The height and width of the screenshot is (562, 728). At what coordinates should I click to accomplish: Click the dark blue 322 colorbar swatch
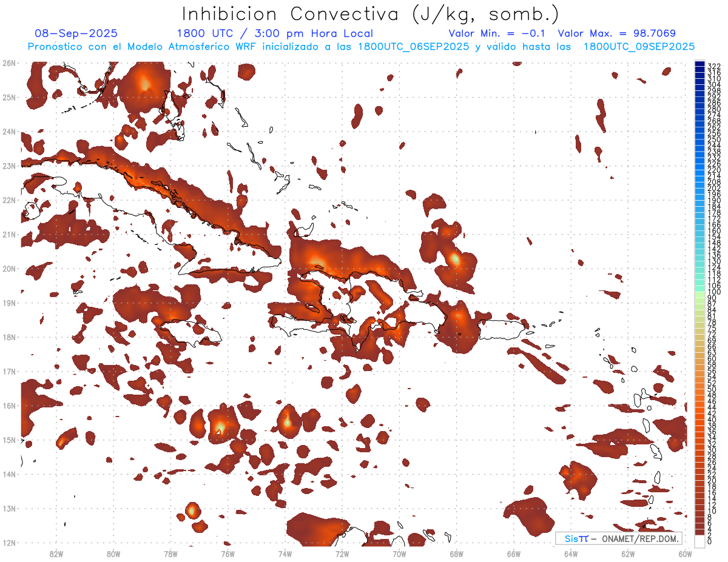[x=699, y=64]
